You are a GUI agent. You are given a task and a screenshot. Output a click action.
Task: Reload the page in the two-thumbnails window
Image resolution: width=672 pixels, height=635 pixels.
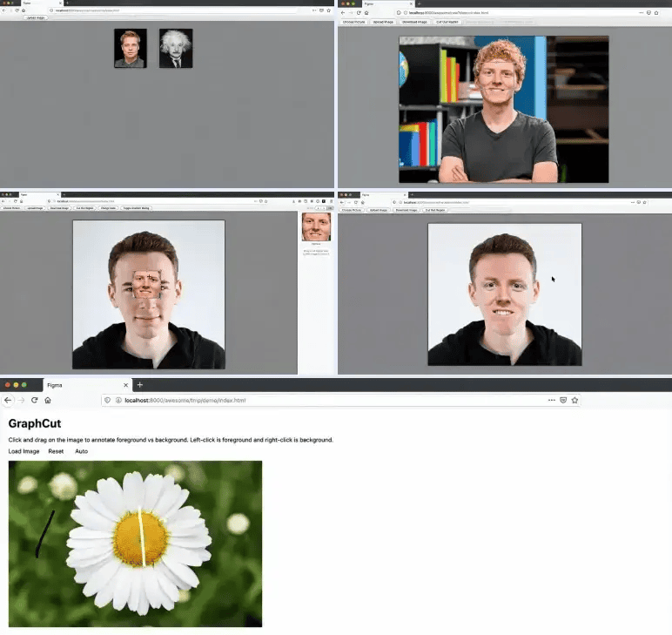click(x=17, y=10)
